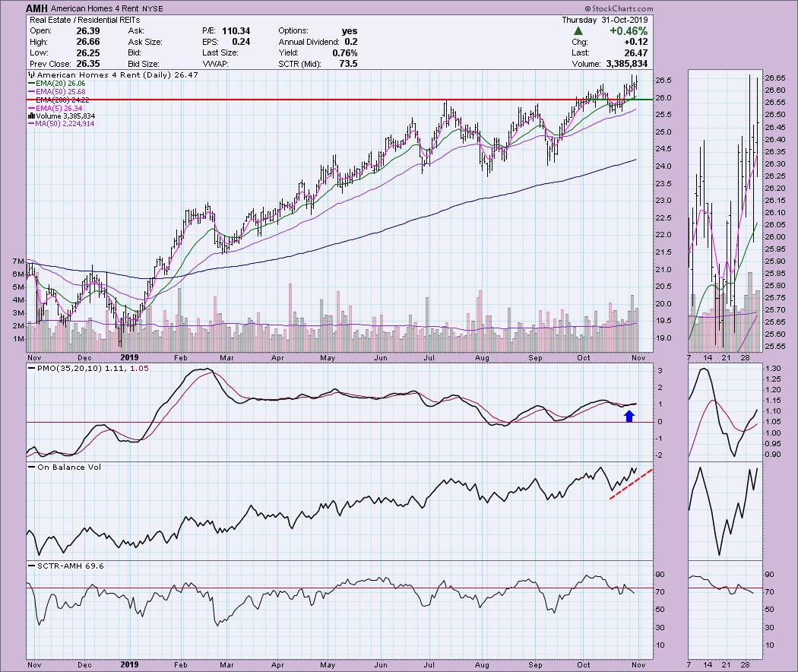Screen dimensions: 798x672
Task: Click the Chg value +0.12
Action: pyautogui.click(x=636, y=42)
